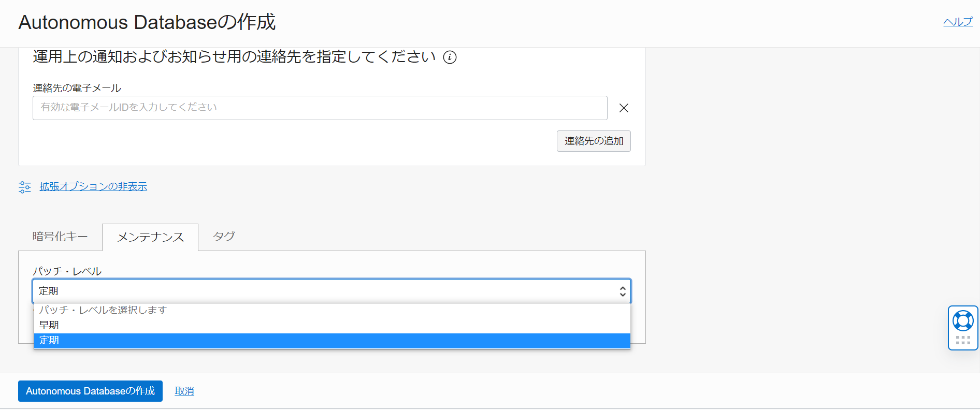Image resolution: width=980 pixels, height=410 pixels.
Task: Click the sliders icon next to 拡張オプションの非表示
Action: (24, 186)
